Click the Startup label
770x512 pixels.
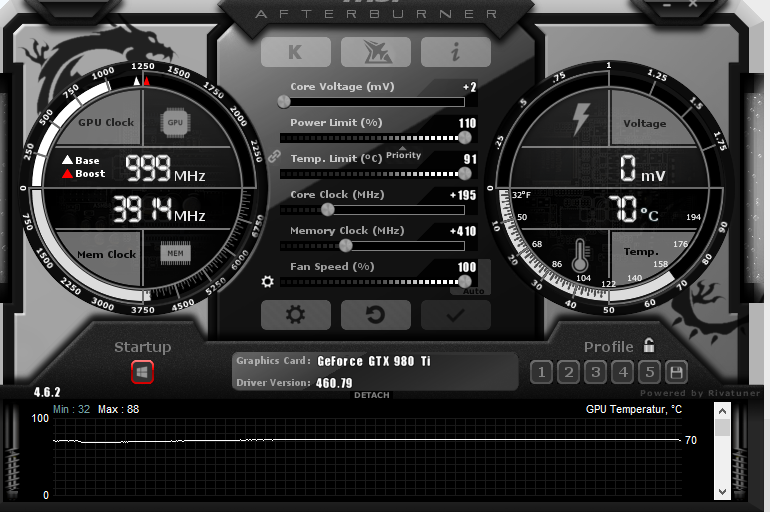[142, 347]
